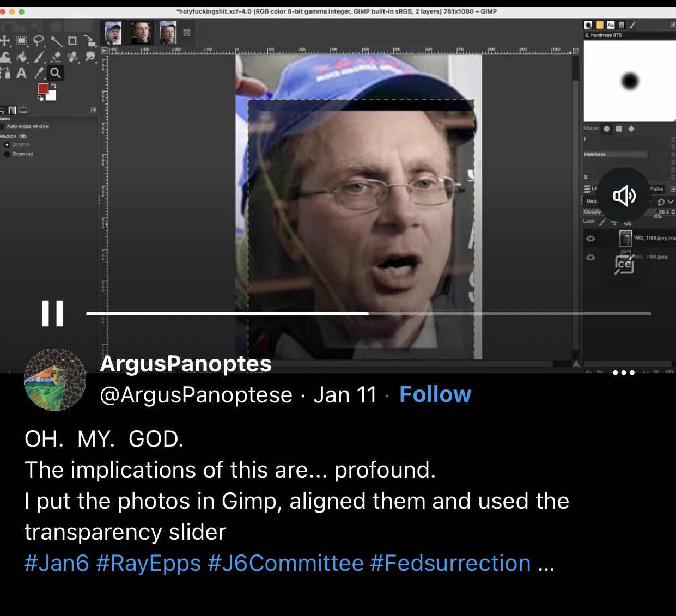Select the Crop tool

72,41
